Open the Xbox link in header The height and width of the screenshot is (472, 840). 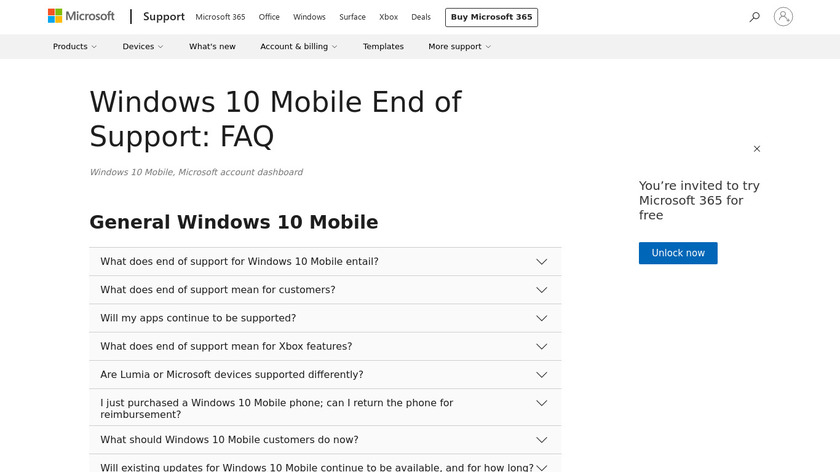coord(388,17)
